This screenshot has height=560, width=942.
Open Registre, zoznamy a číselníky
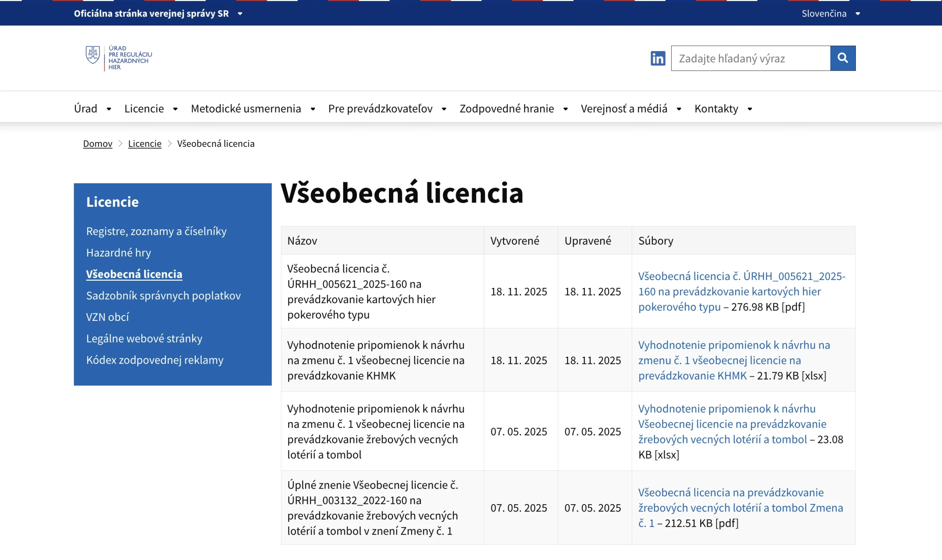pyautogui.click(x=156, y=231)
